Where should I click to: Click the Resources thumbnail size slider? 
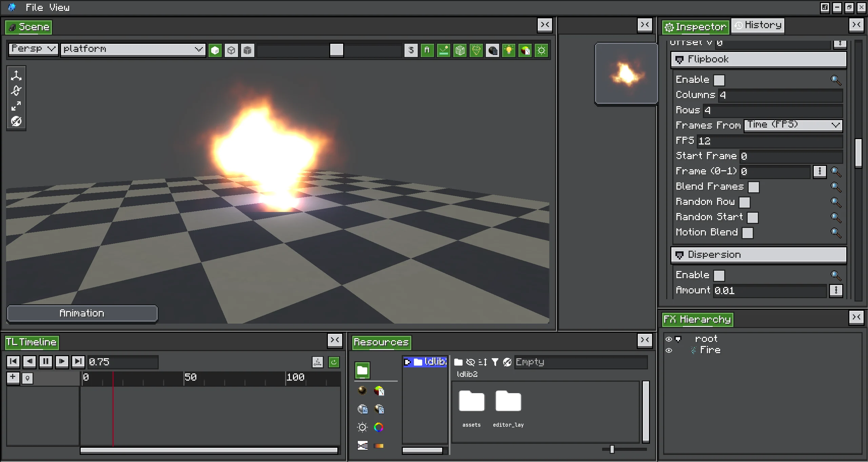coord(612,449)
